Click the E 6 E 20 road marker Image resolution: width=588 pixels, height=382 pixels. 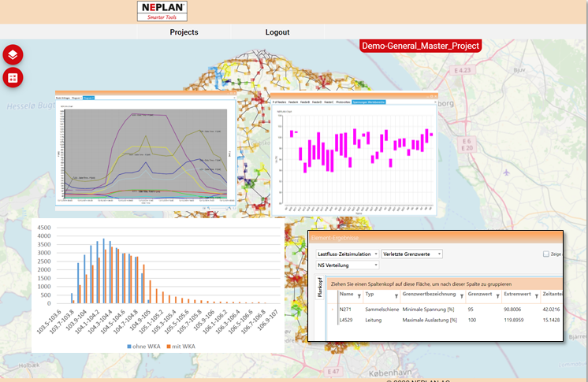click(x=467, y=144)
